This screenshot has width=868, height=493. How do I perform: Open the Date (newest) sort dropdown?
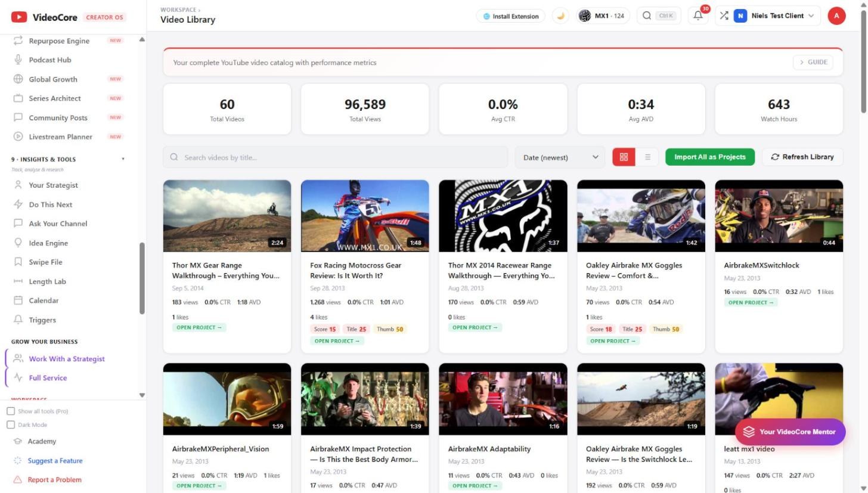(560, 157)
